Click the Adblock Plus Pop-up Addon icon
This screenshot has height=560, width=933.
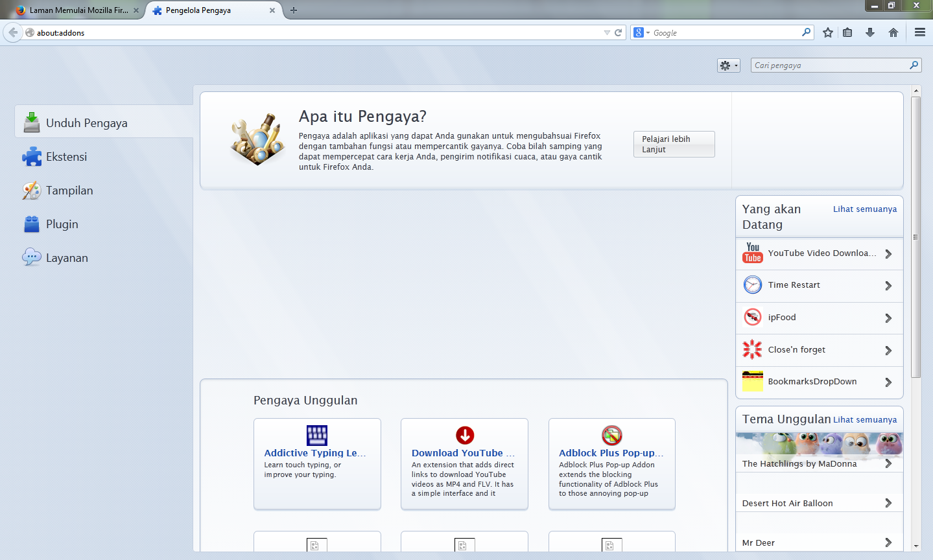612,435
